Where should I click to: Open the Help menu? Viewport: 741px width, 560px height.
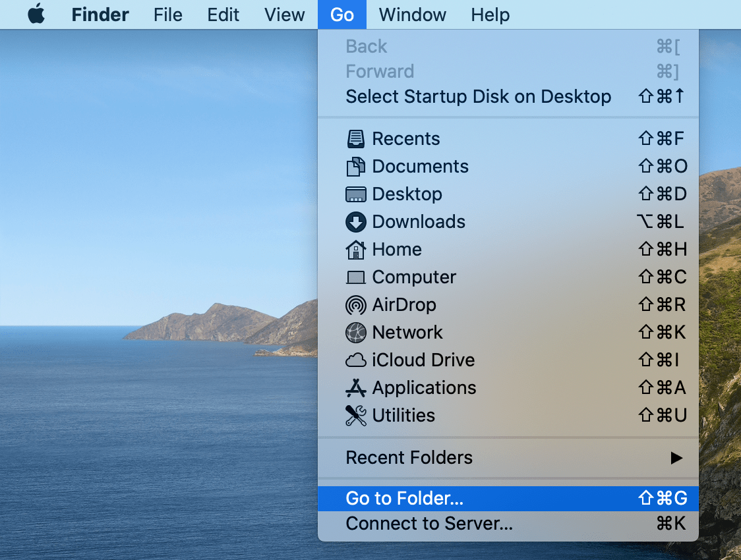tap(490, 14)
